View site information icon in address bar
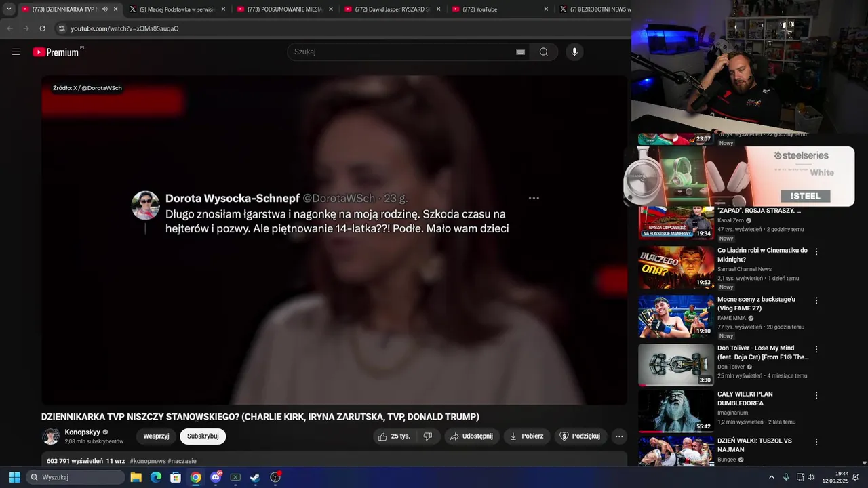The image size is (868, 488). coord(62,28)
